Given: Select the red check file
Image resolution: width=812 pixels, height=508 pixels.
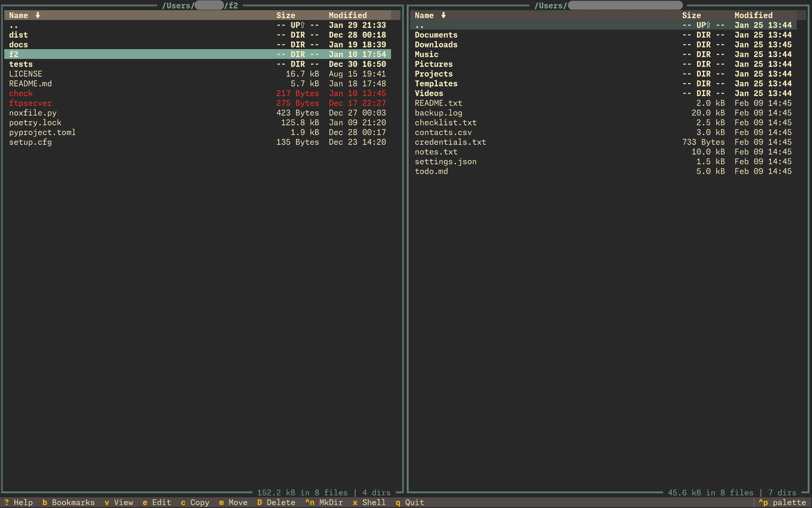Looking at the screenshot, I should point(198,93).
